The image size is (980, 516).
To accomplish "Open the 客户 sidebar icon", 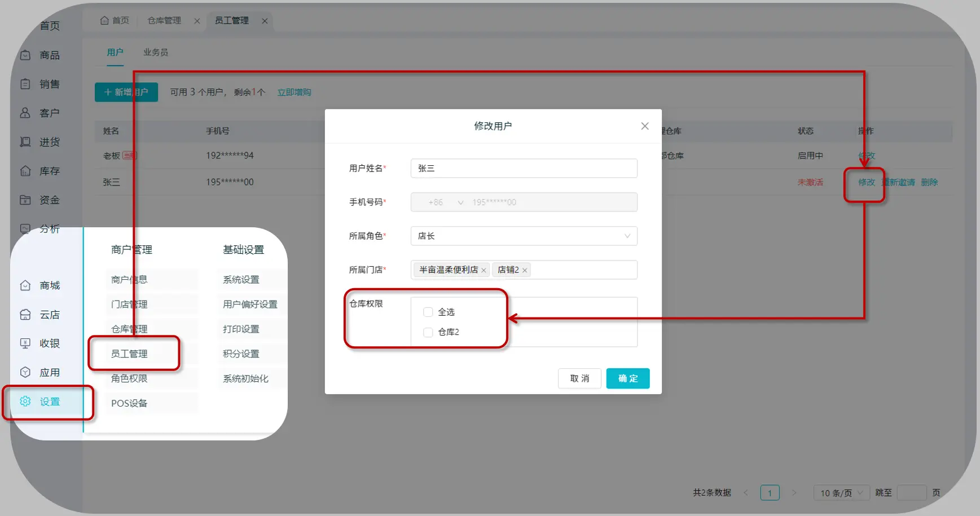I will pos(25,113).
